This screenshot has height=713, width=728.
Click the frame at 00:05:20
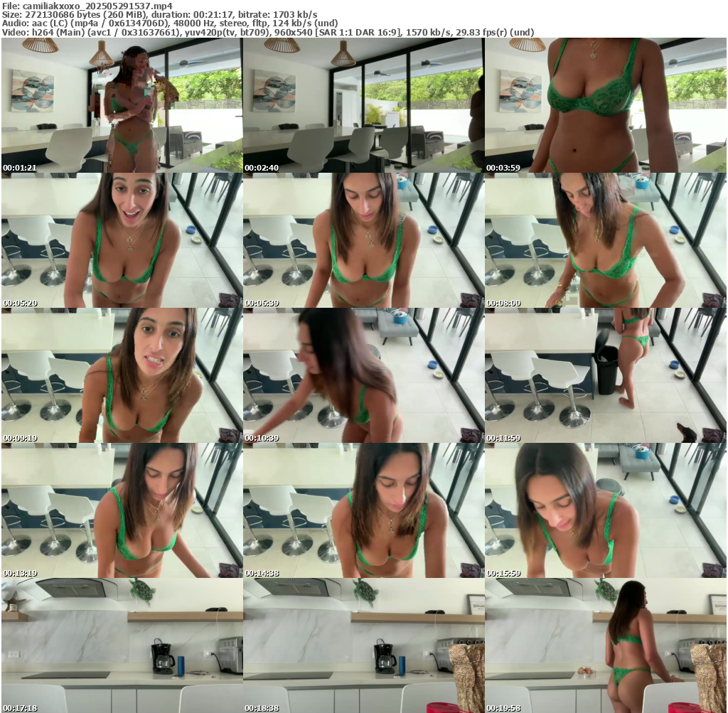coord(122,240)
